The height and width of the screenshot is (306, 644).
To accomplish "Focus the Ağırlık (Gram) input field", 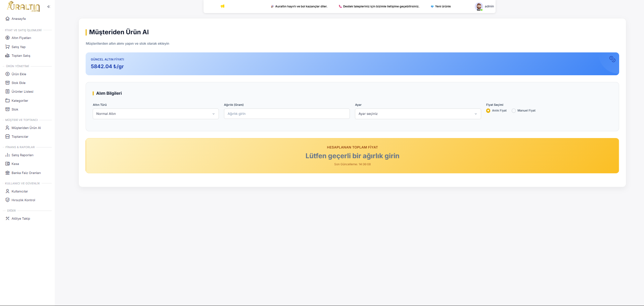I will (x=286, y=114).
